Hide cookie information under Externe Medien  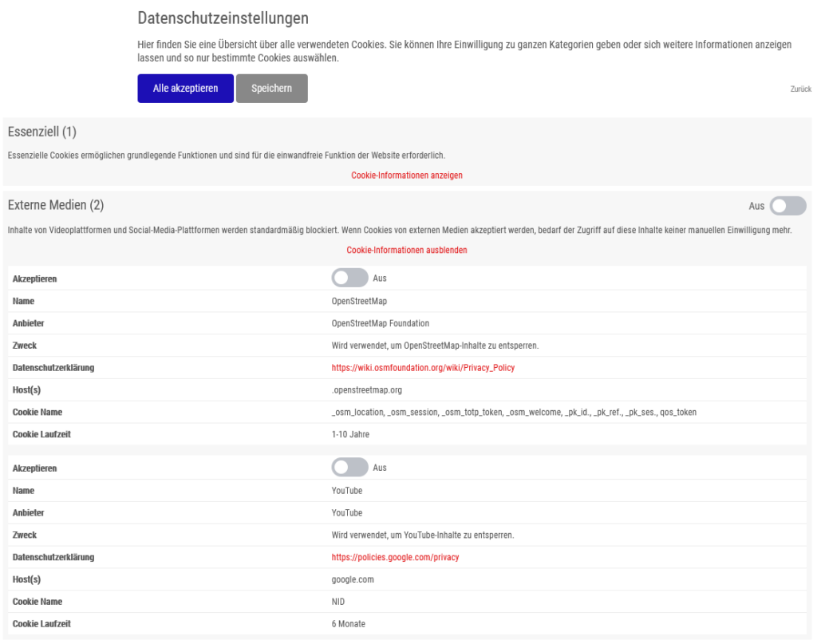[x=406, y=250]
